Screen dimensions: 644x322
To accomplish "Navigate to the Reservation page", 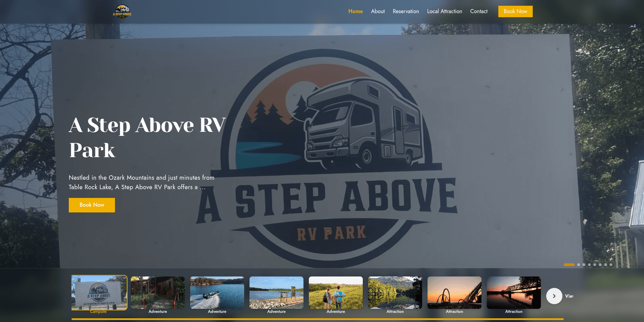I will point(406,11).
